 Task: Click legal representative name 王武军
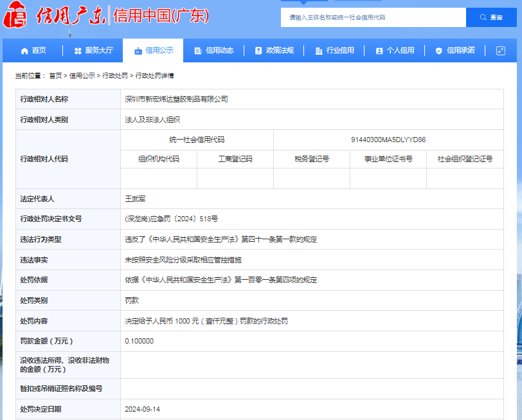[x=135, y=199]
